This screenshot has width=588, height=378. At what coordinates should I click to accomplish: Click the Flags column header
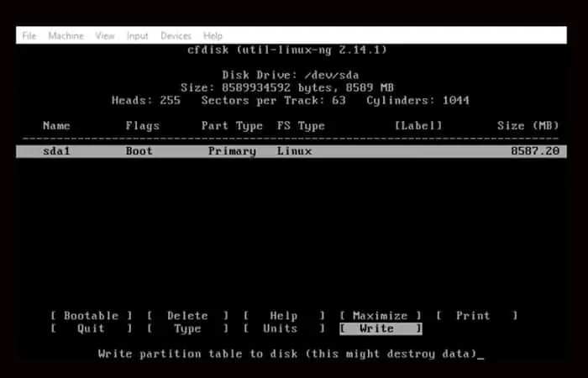tap(143, 126)
